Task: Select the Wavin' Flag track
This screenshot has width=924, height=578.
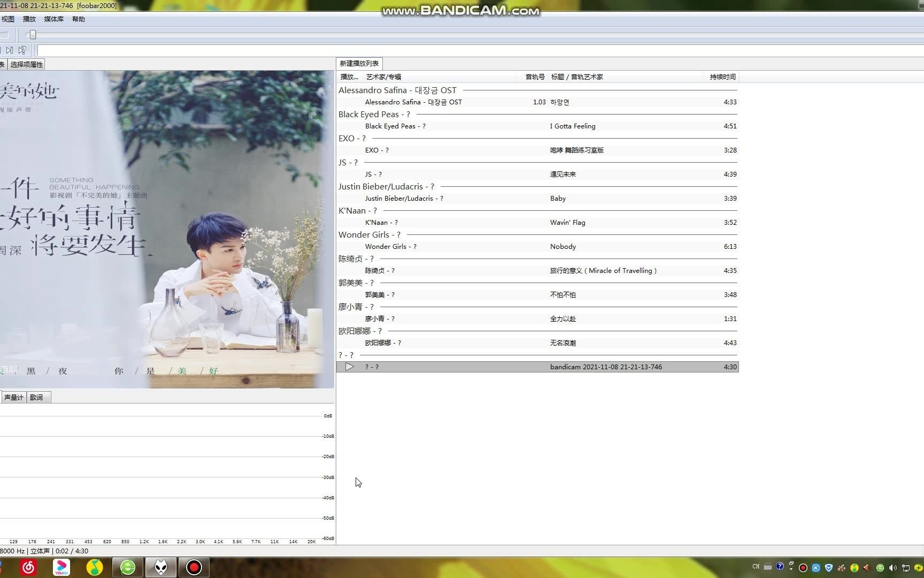Action: pyautogui.click(x=537, y=222)
